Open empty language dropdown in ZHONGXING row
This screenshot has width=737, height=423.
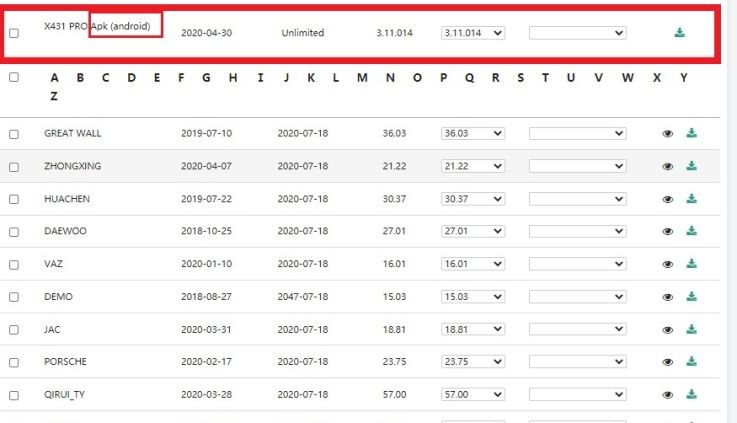[x=577, y=166]
